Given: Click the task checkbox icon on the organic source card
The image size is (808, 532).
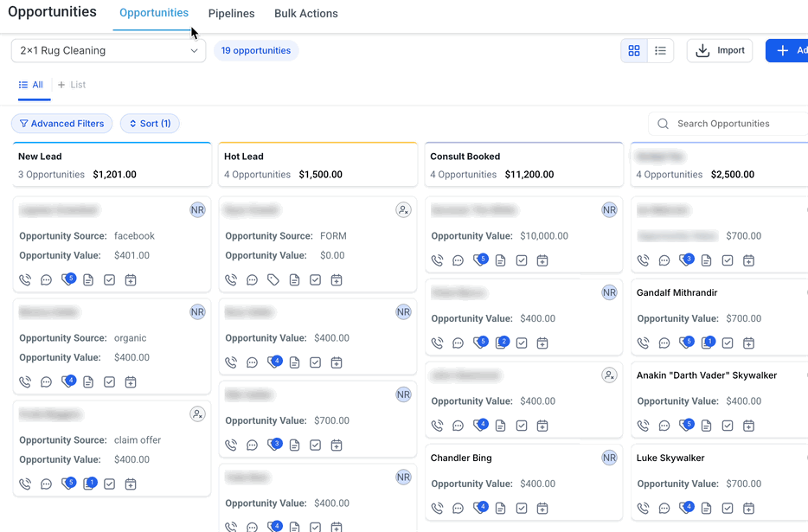Looking at the screenshot, I should [x=109, y=382].
